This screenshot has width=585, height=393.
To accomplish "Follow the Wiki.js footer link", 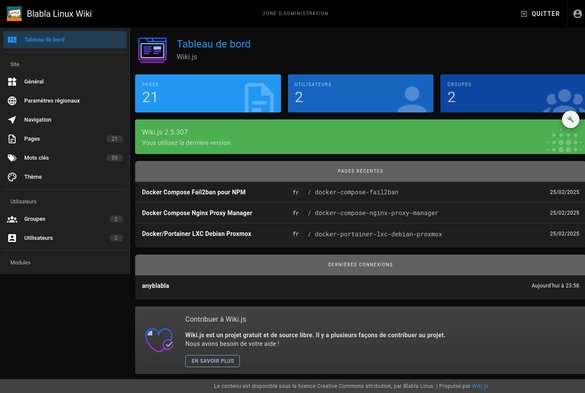I will (x=480, y=386).
